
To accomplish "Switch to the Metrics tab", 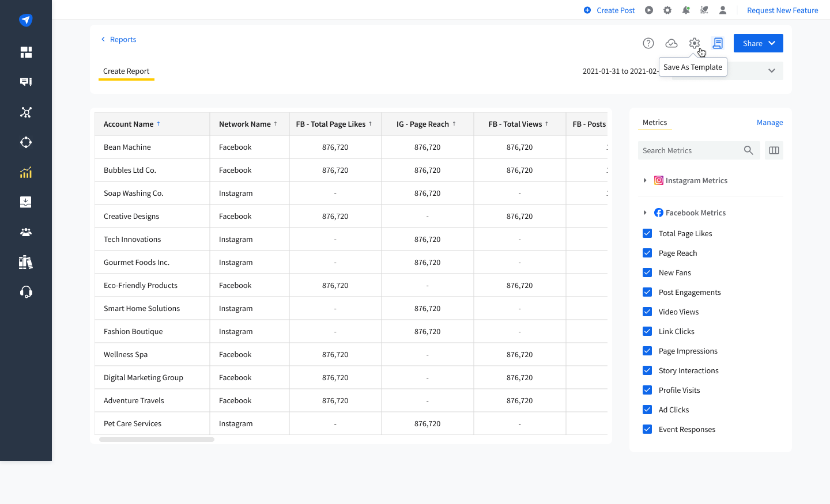I will (x=655, y=122).
